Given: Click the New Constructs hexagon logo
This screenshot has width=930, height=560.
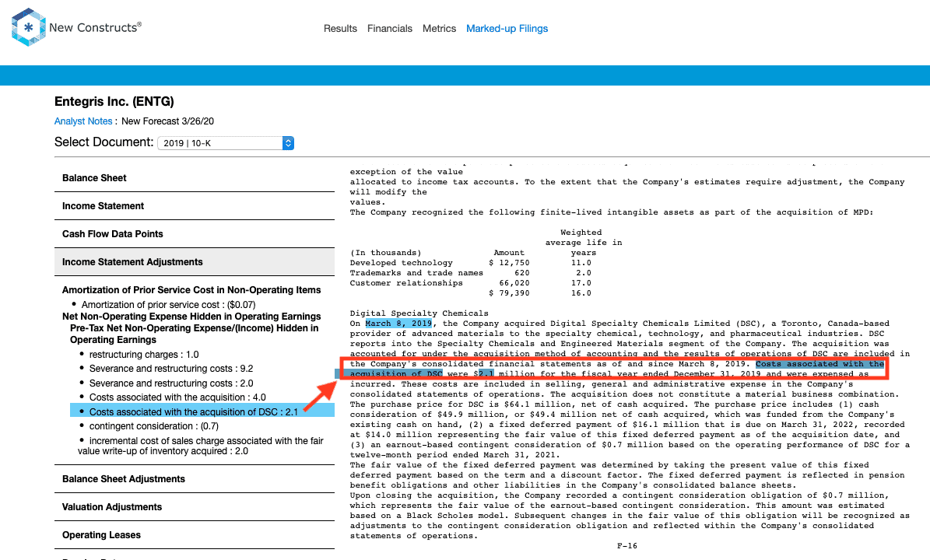Looking at the screenshot, I should point(29,27).
